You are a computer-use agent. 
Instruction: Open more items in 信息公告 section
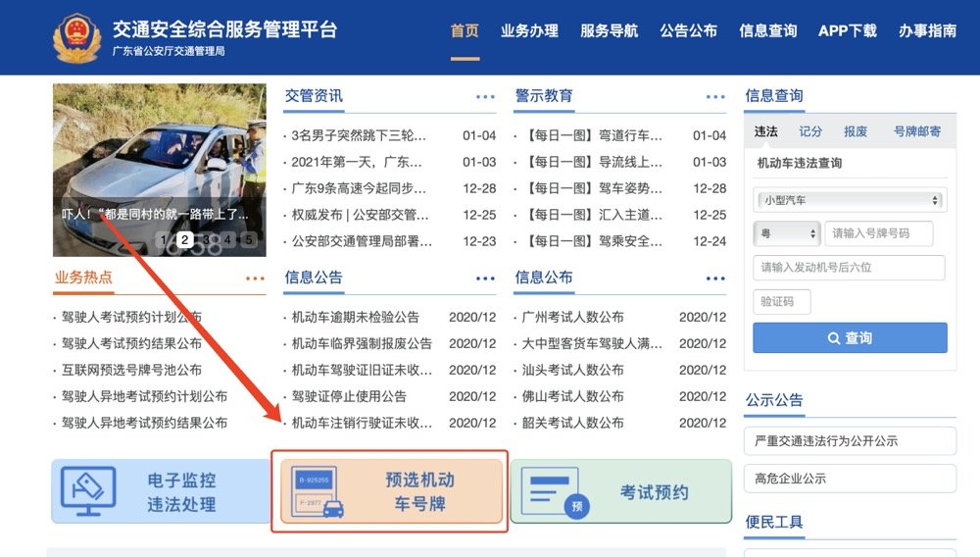coord(485,278)
